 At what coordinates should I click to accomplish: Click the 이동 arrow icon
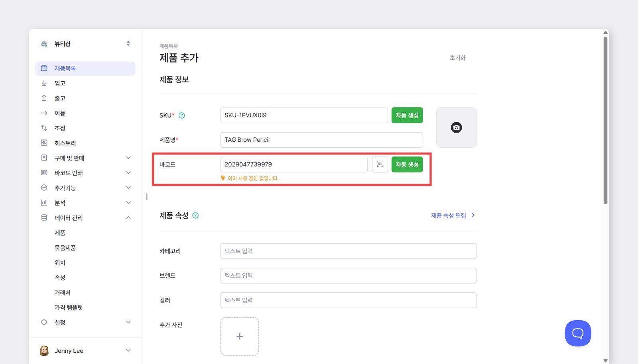coord(44,113)
